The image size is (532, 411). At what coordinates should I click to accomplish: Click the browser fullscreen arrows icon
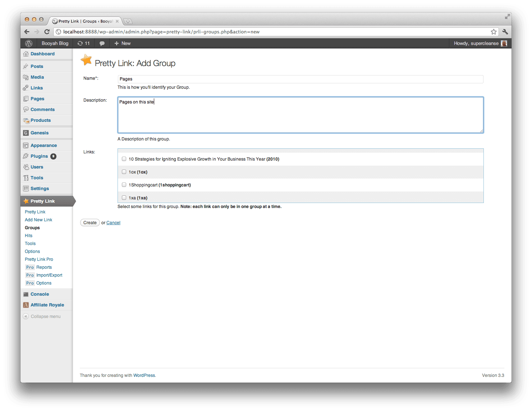point(507,17)
